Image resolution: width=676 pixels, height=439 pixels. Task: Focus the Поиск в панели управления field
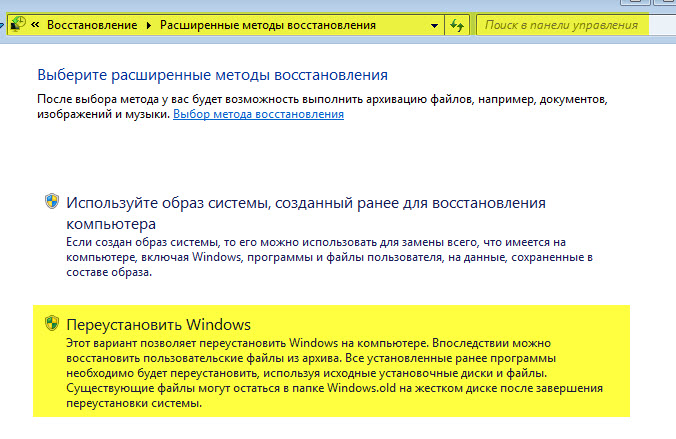pos(576,25)
